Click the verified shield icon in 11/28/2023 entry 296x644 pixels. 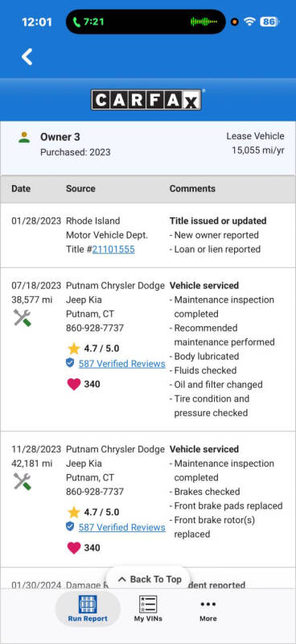tap(70, 526)
